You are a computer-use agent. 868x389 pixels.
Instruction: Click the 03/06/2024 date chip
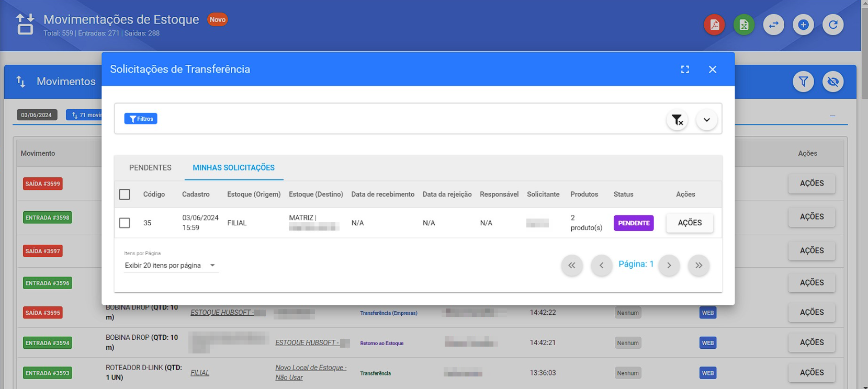click(37, 115)
